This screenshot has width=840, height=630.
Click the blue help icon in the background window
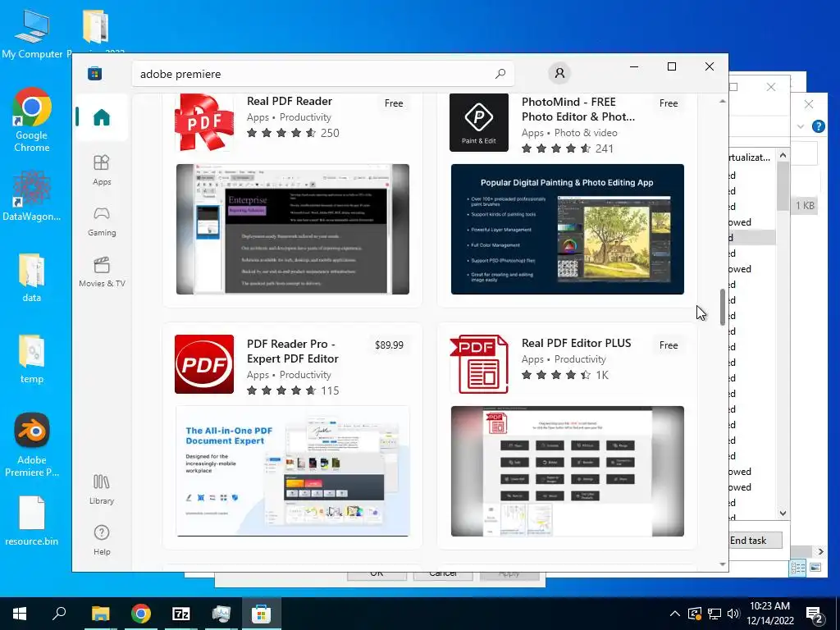pos(819,126)
